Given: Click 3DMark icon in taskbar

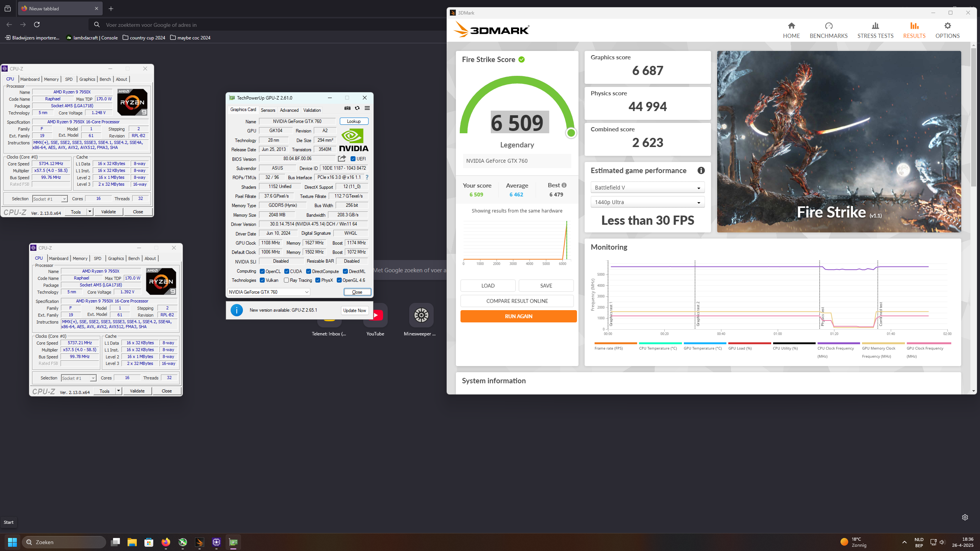Looking at the screenshot, I should point(199,542).
